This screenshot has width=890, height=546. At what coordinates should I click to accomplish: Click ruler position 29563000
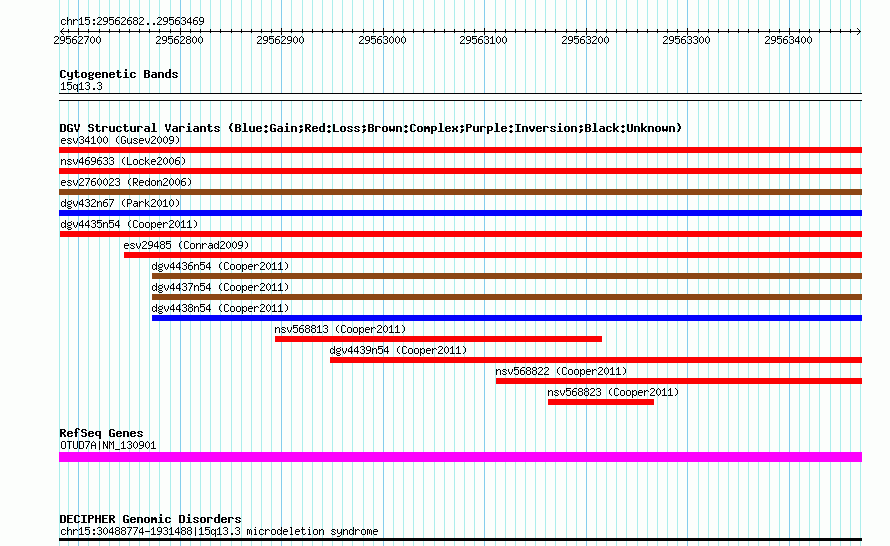pyautogui.click(x=382, y=40)
